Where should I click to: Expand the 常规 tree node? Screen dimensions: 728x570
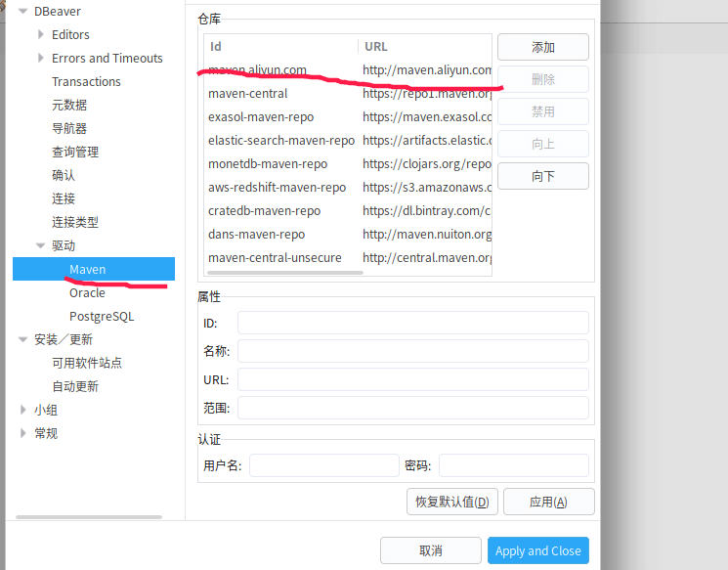23,434
